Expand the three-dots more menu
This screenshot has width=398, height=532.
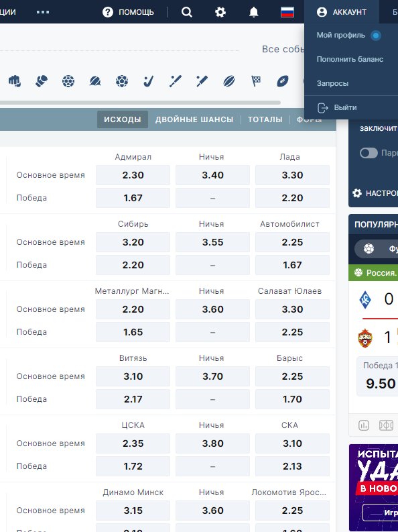click(x=43, y=12)
